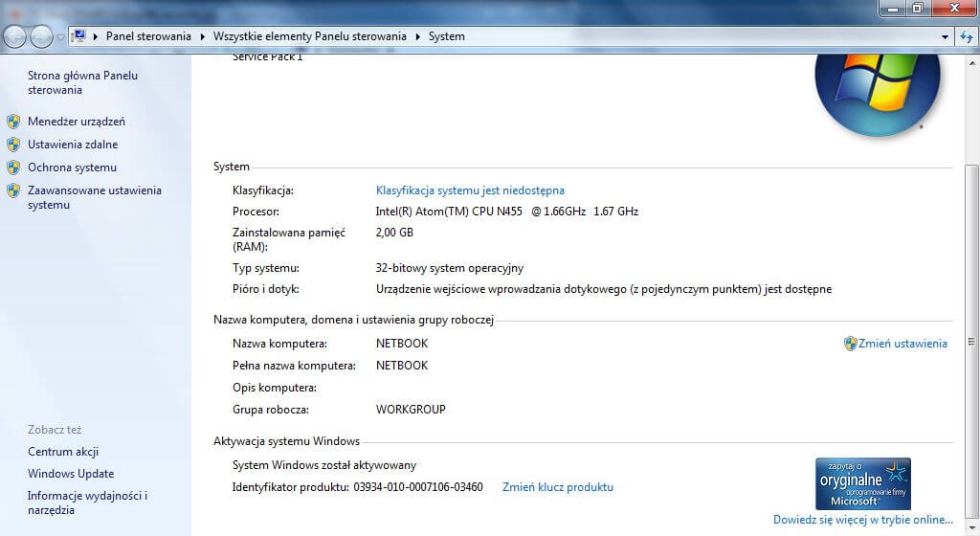Open Informacje wydajności i narzędzia link

click(x=87, y=502)
